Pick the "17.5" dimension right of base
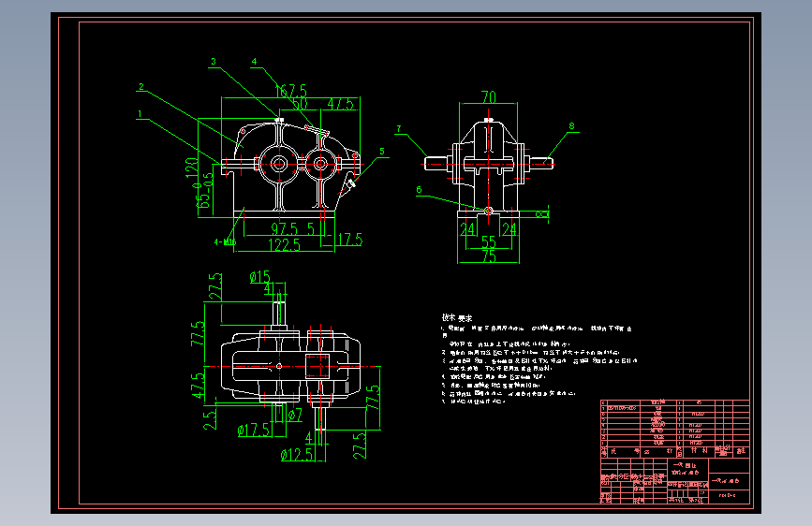Viewport: 812px width, 526px height. point(350,240)
